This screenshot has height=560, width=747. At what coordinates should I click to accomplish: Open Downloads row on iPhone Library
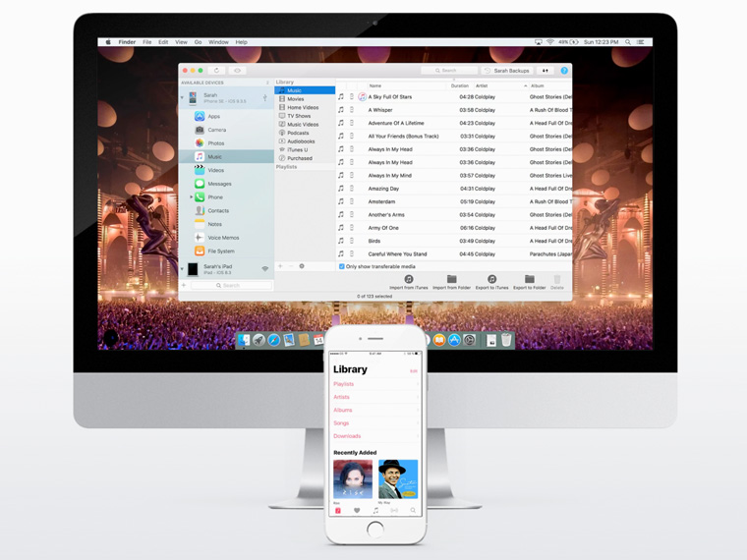tap(375, 436)
